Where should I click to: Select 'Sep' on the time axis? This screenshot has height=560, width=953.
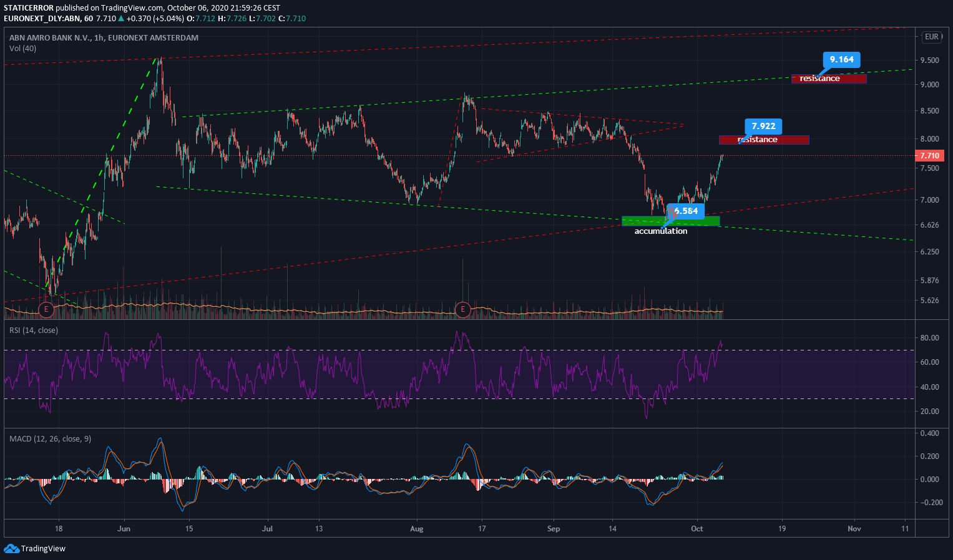(554, 529)
